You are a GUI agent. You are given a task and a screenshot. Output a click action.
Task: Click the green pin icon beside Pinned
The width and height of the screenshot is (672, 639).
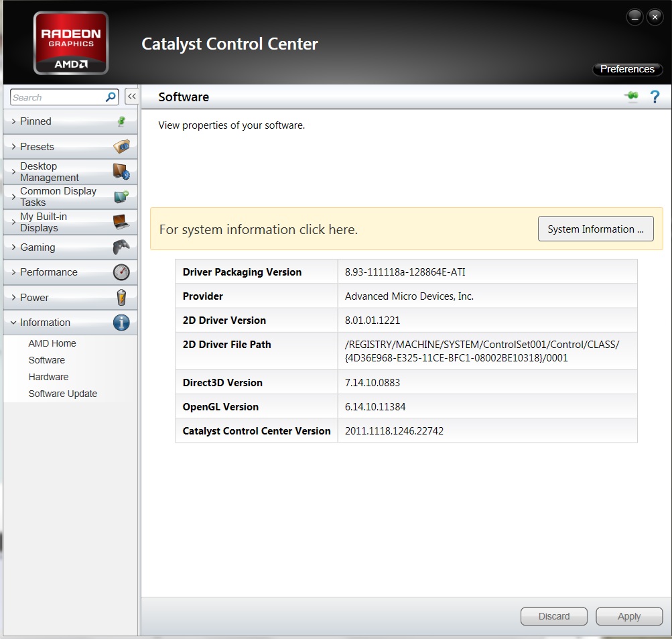tap(121, 121)
